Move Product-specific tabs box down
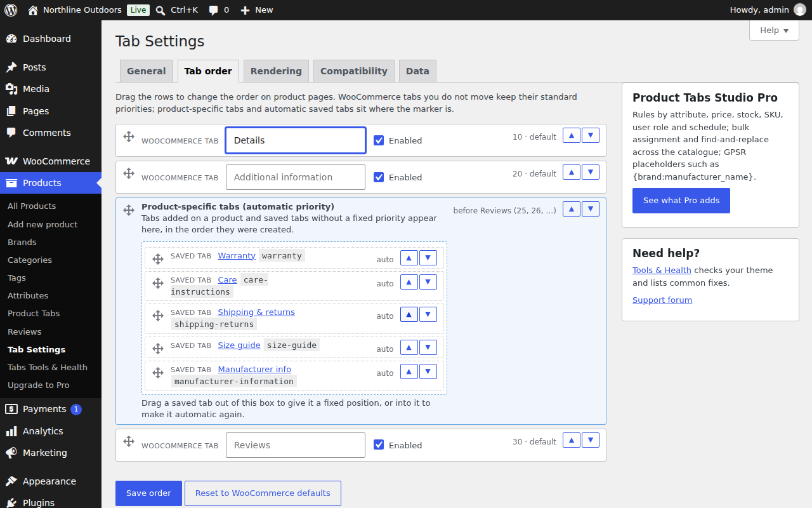Viewport: 812px width, 508px height. point(591,209)
